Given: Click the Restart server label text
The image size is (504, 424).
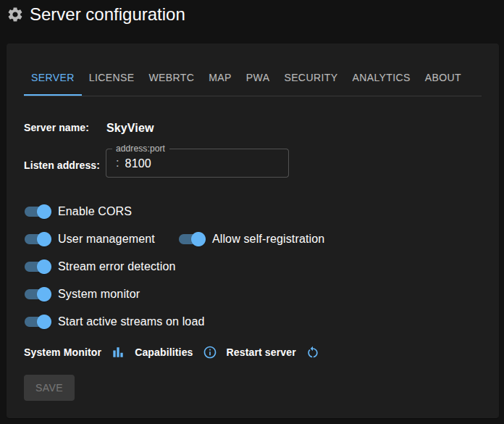Looking at the screenshot, I should [261, 352].
